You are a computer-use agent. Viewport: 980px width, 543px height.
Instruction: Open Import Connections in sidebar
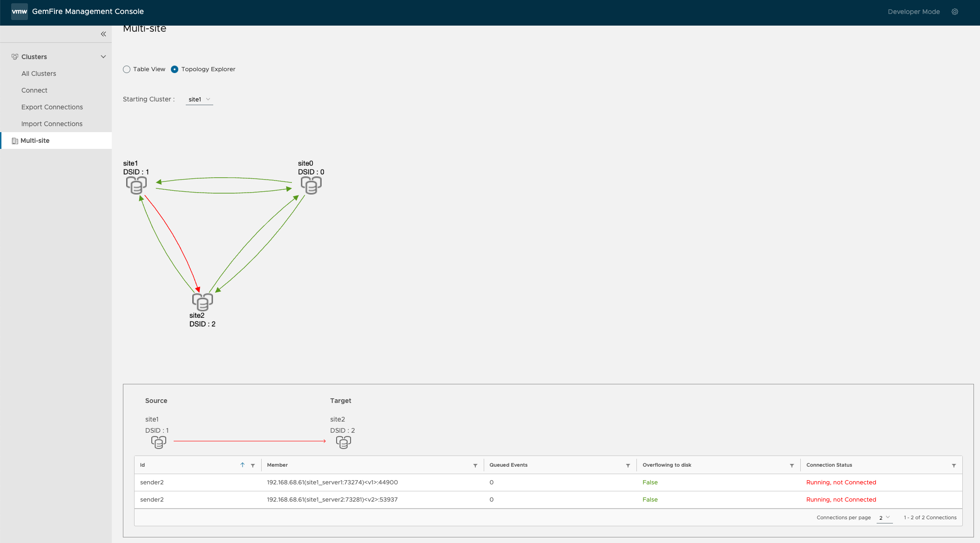coord(52,124)
